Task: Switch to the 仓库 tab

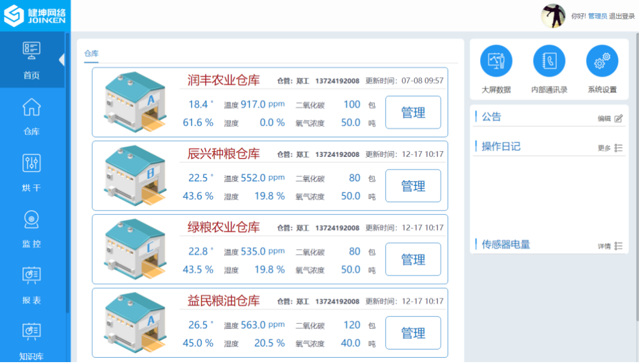Action: point(91,54)
